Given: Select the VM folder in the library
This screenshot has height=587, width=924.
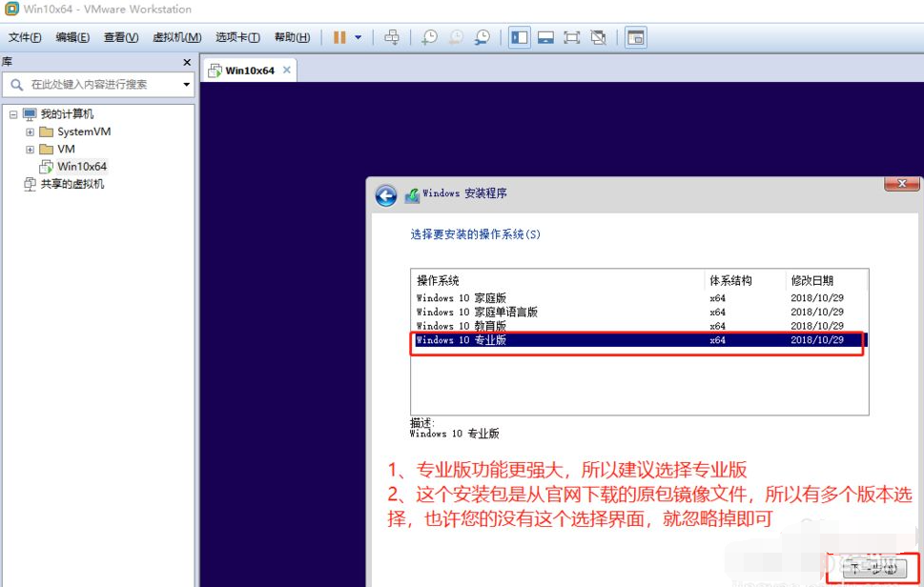Looking at the screenshot, I should click(66, 149).
